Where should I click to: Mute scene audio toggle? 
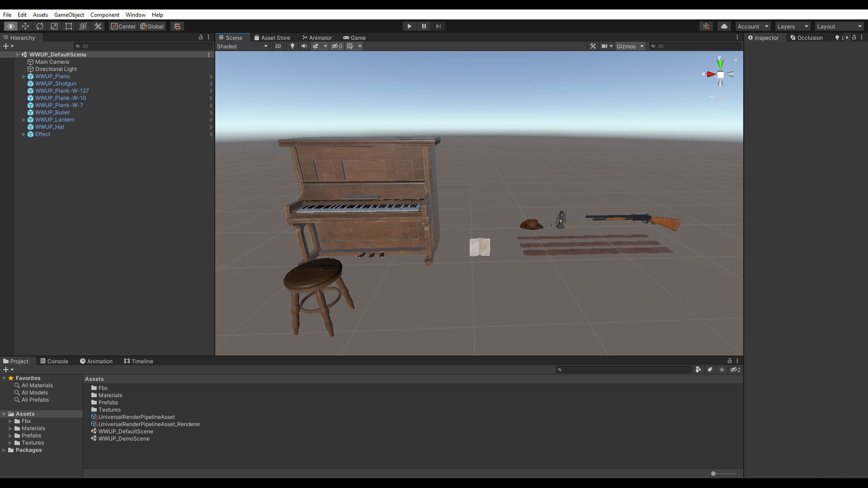pyautogui.click(x=304, y=46)
